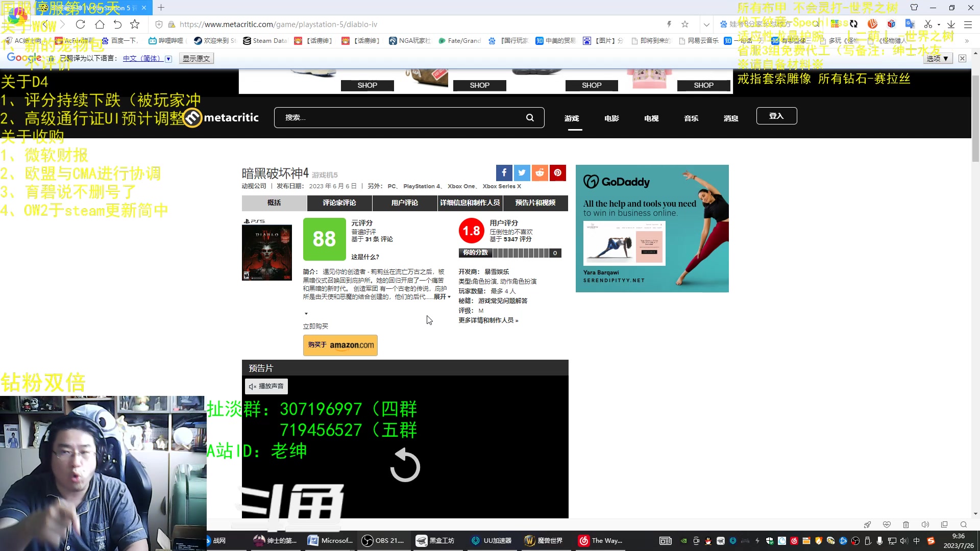
Task: Open the 暴雪娱乐 developer link
Action: click(x=497, y=272)
